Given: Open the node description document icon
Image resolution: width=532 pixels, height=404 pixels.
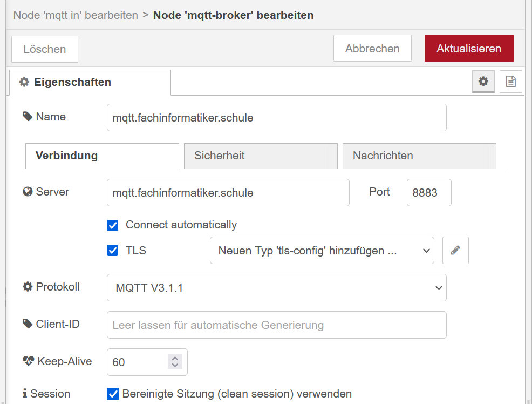Looking at the screenshot, I should click(x=510, y=82).
